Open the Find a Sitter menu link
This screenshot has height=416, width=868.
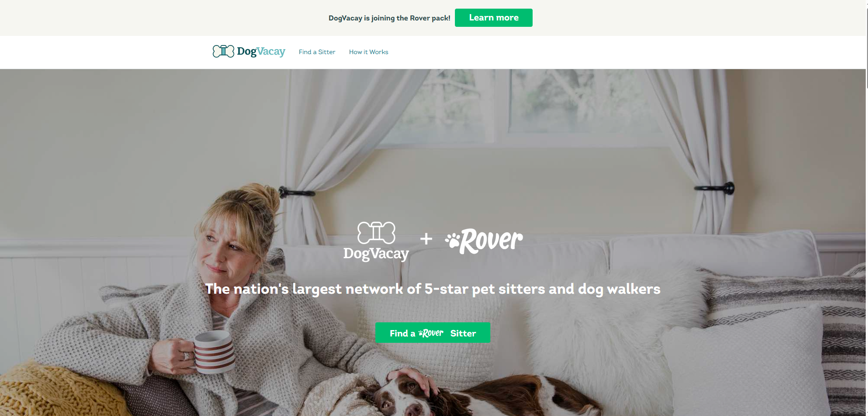pyautogui.click(x=317, y=52)
